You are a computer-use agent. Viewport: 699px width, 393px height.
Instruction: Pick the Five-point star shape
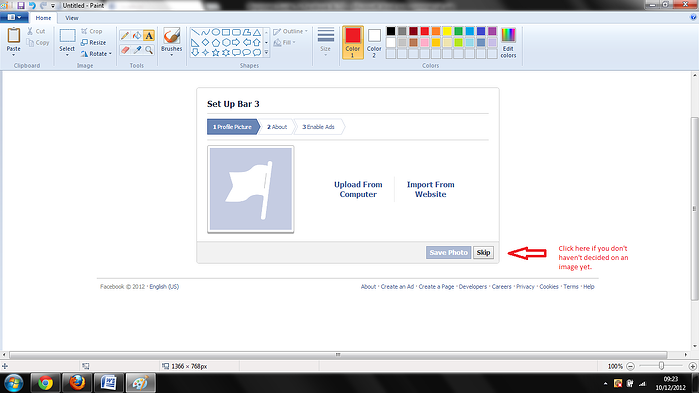click(x=216, y=52)
